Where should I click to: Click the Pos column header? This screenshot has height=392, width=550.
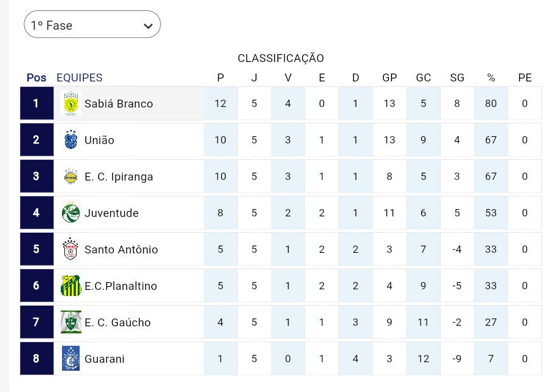(x=36, y=78)
